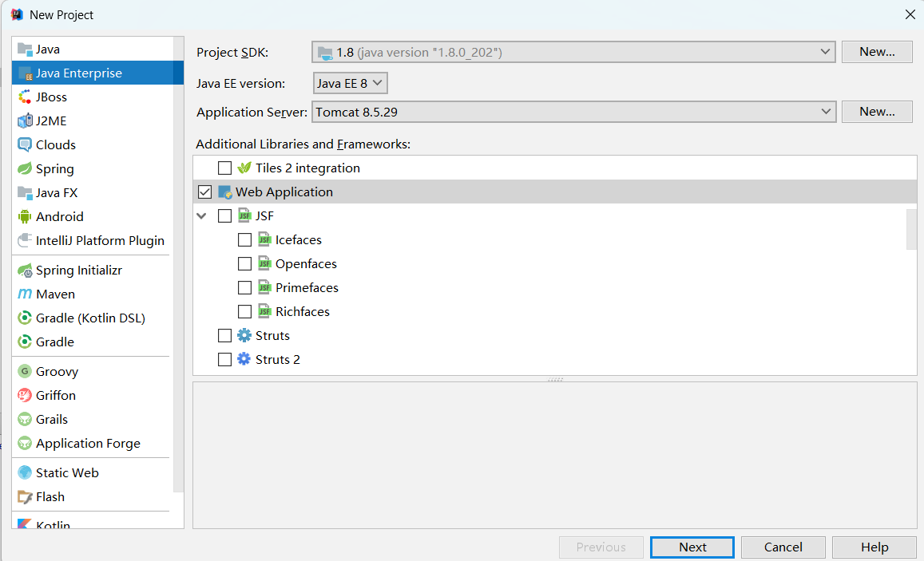Click the Gradle (Kotlin DSL) icon
Screen dimensions: 924x561
coord(25,318)
